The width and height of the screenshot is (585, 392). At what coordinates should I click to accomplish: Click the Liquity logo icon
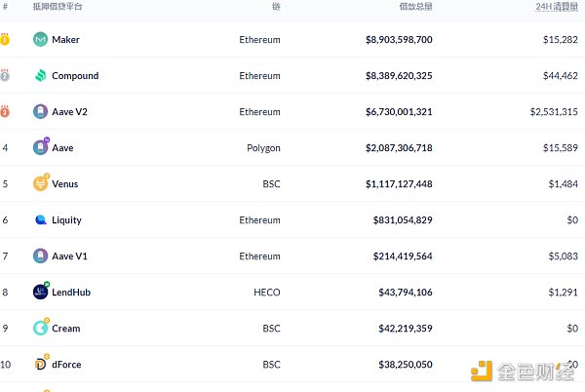[x=40, y=220]
